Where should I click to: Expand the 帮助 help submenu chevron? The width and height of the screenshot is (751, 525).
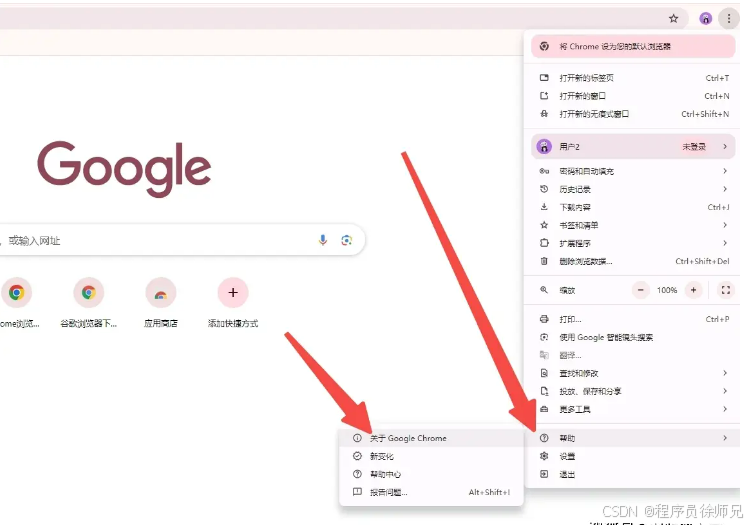pyautogui.click(x=725, y=438)
